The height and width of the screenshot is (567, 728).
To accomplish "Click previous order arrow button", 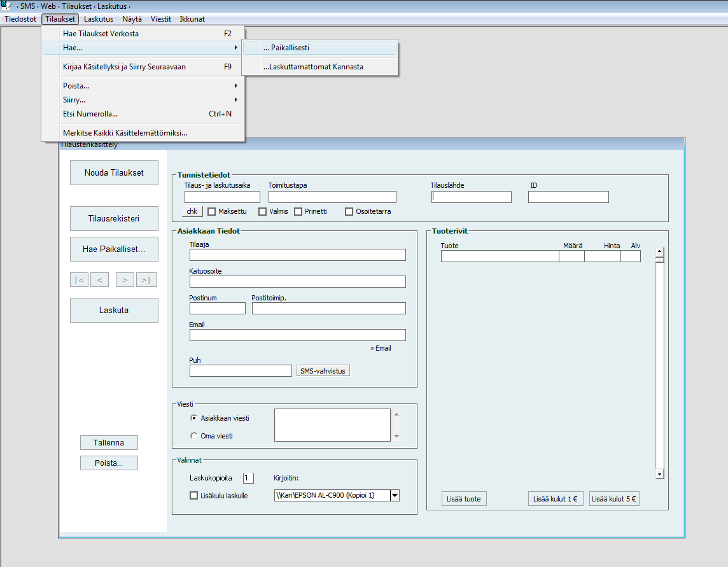I will coord(99,280).
